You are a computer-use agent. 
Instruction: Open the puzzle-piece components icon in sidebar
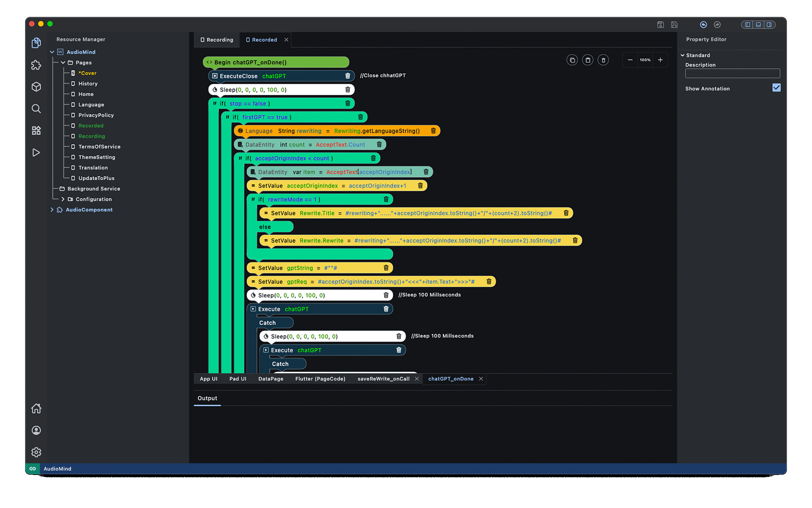pyautogui.click(x=36, y=65)
